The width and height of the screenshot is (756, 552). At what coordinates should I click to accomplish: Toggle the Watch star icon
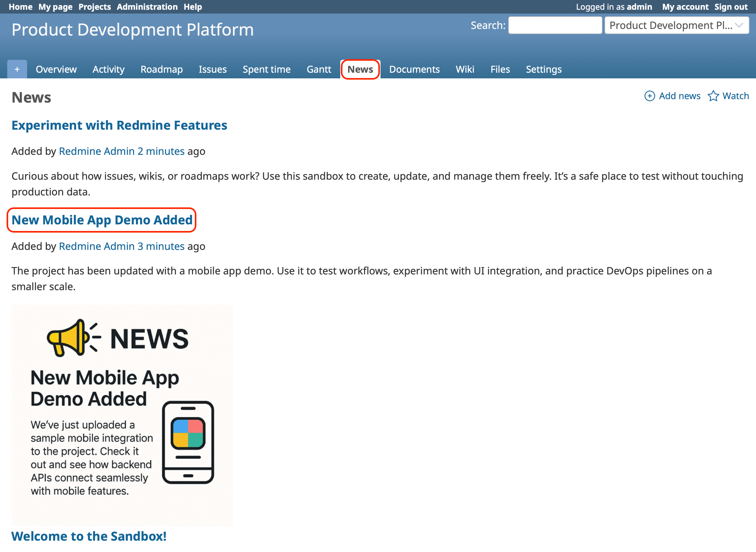coord(714,96)
